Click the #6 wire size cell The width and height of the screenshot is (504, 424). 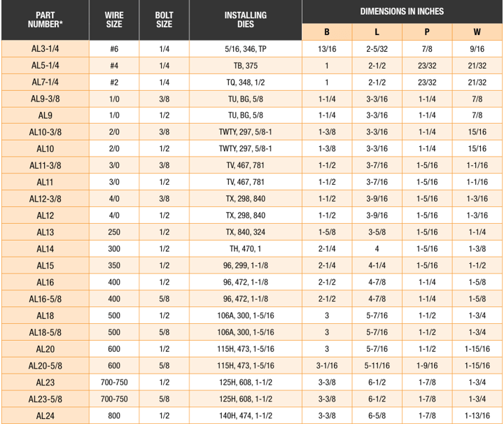coord(113,49)
